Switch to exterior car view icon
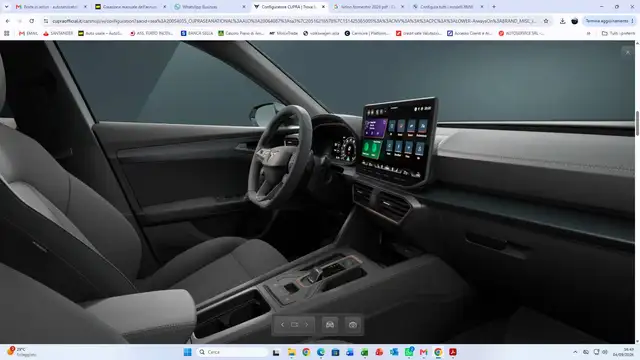This screenshot has width=640, height=360. [x=330, y=325]
